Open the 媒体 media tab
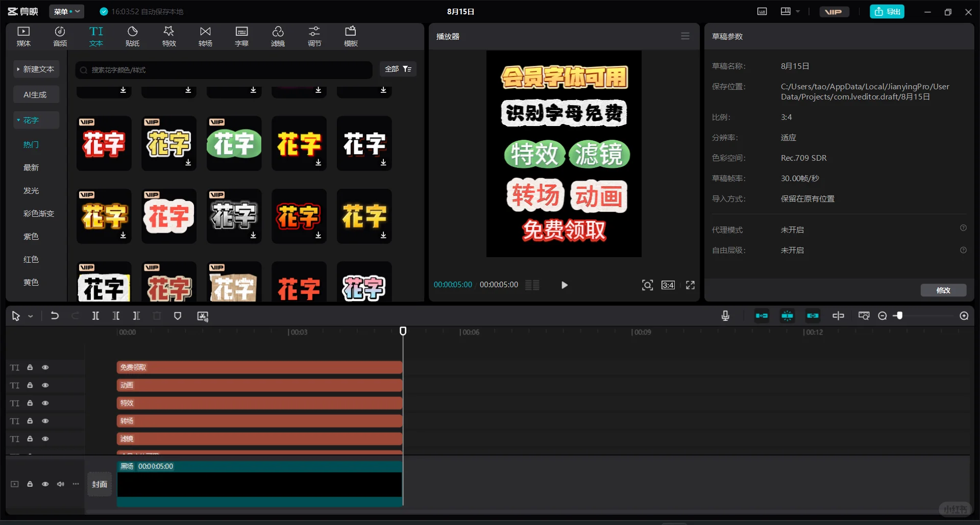980x525 pixels. click(23, 36)
